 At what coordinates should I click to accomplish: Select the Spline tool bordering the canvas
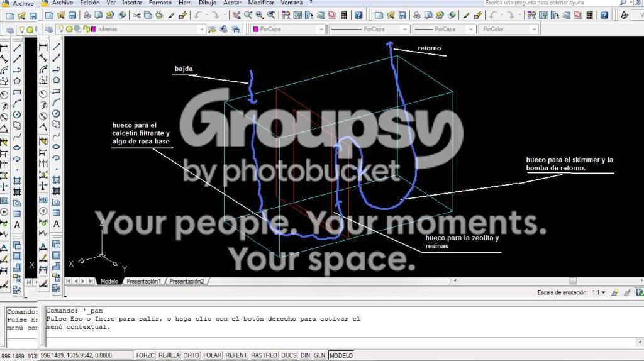click(56, 135)
